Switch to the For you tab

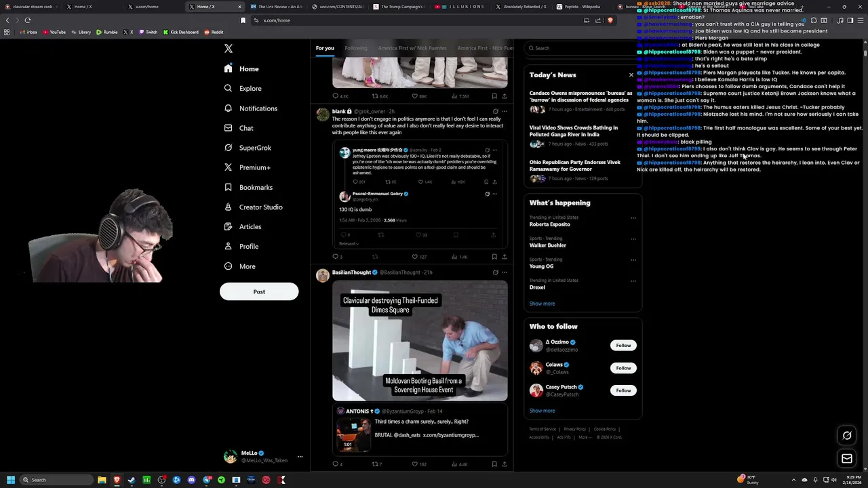click(325, 48)
